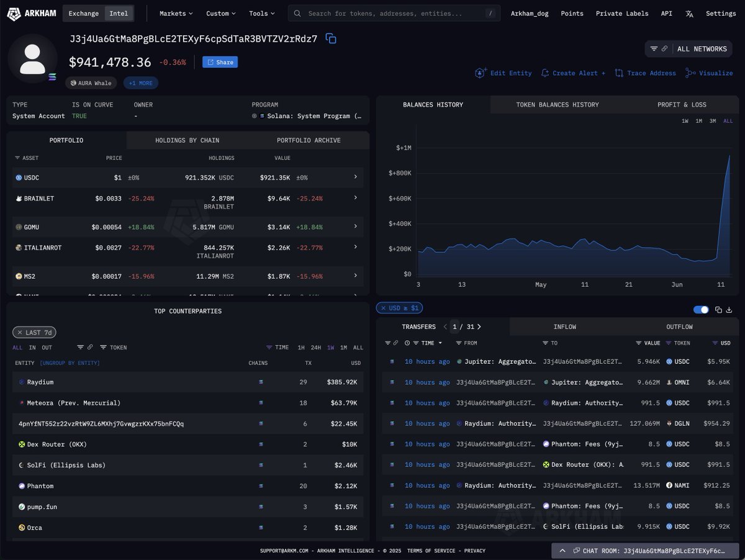Trace this address

(646, 73)
